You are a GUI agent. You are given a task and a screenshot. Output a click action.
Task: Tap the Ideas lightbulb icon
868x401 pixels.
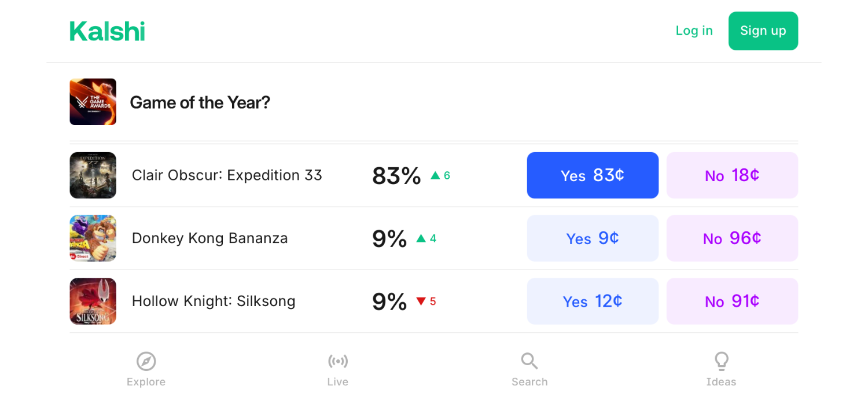pos(721,362)
